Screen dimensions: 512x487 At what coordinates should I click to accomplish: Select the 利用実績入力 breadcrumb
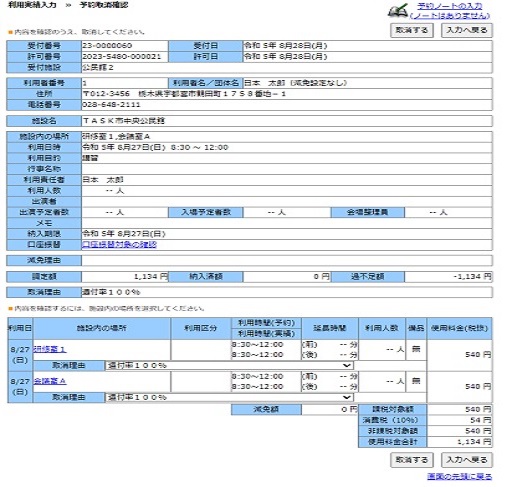click(32, 5)
